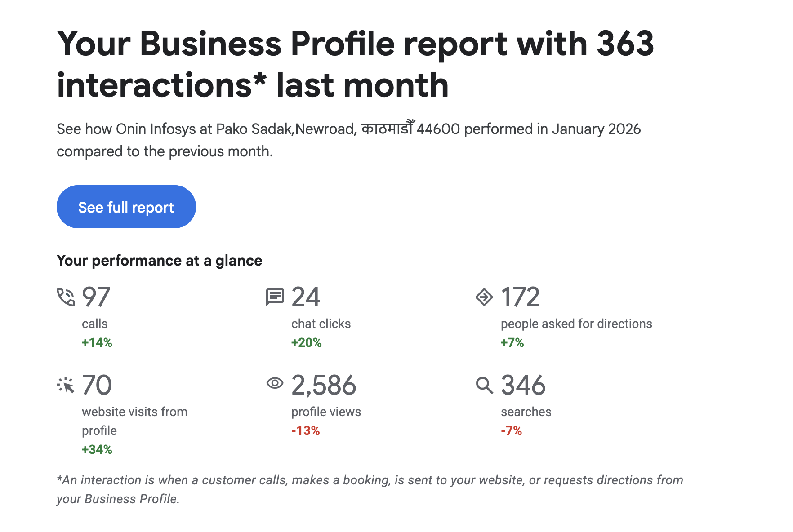Click the 346 searches number
Viewport: 793px width, 532px height.
pos(523,385)
